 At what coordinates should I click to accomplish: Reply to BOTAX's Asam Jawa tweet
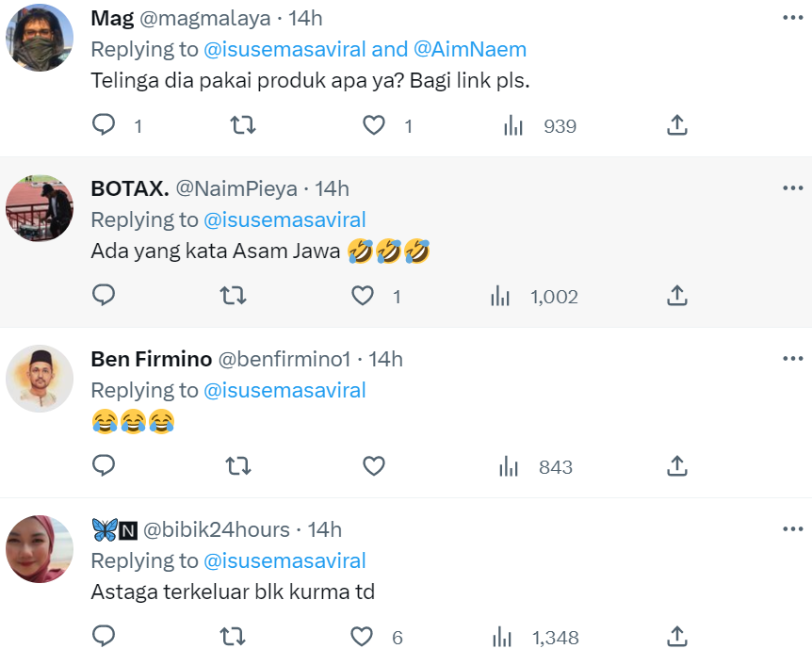point(104,296)
